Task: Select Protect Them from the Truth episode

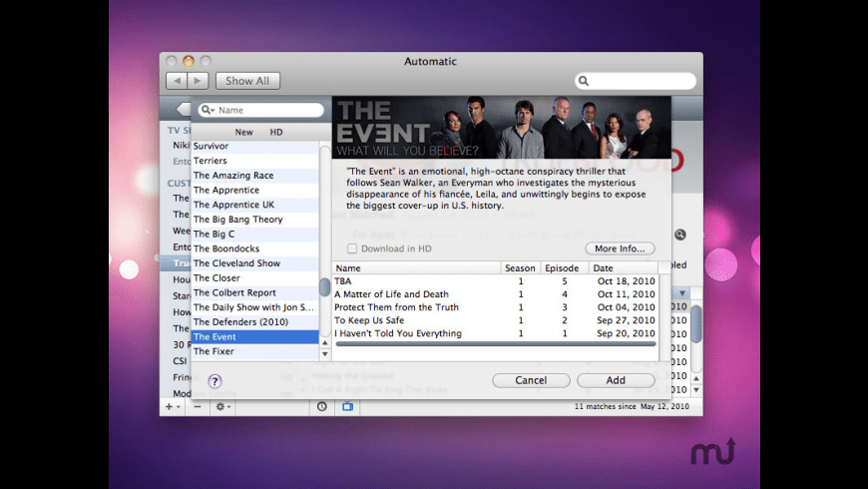Action: (496, 307)
